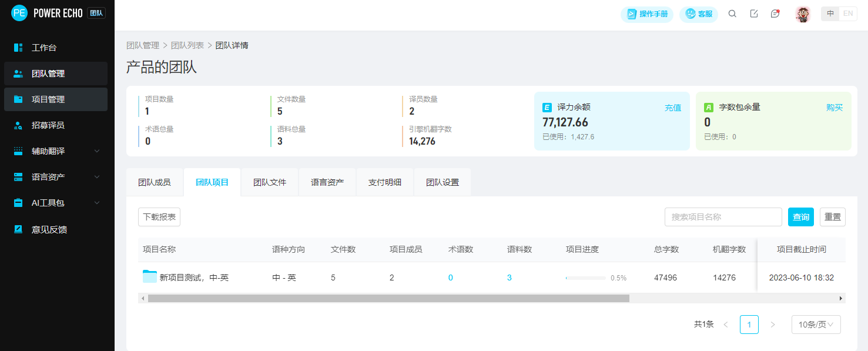This screenshot has width=868, height=351.
Task: Click the search magnifier icon in header
Action: tap(732, 14)
